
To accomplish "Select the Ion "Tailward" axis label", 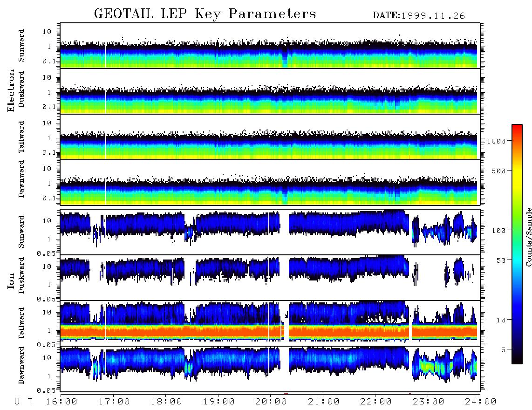I will coord(21,323).
